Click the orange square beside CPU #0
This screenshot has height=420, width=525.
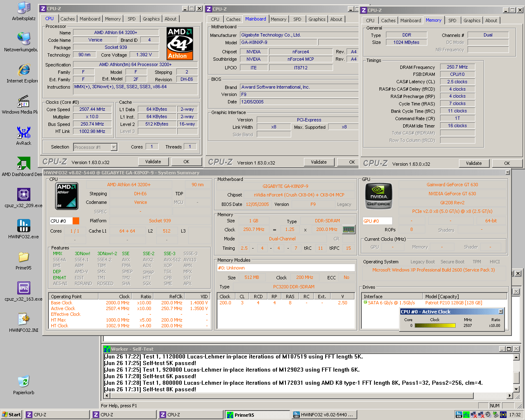(76, 221)
